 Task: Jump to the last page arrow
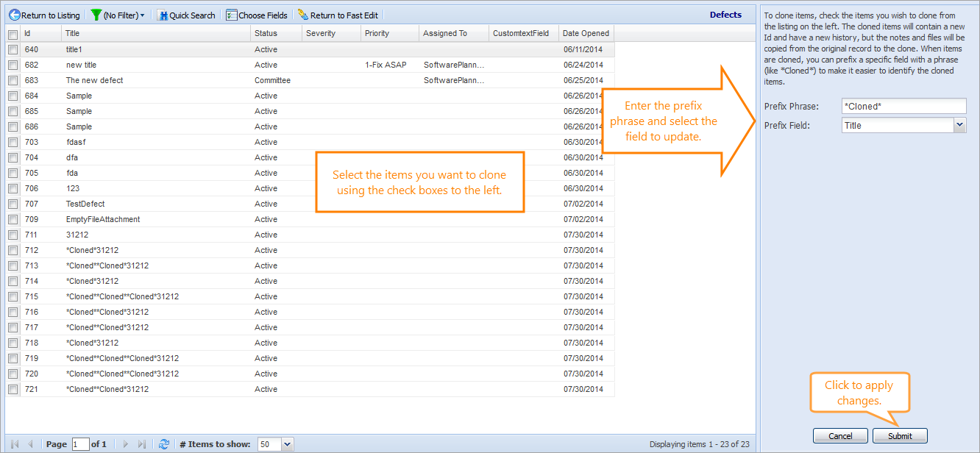pos(143,444)
